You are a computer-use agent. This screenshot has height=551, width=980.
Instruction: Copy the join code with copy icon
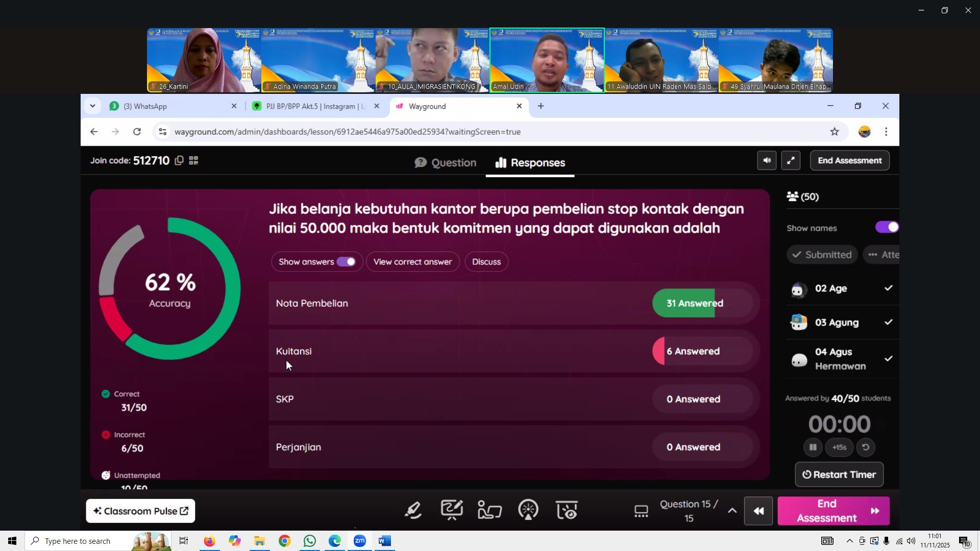coord(179,161)
